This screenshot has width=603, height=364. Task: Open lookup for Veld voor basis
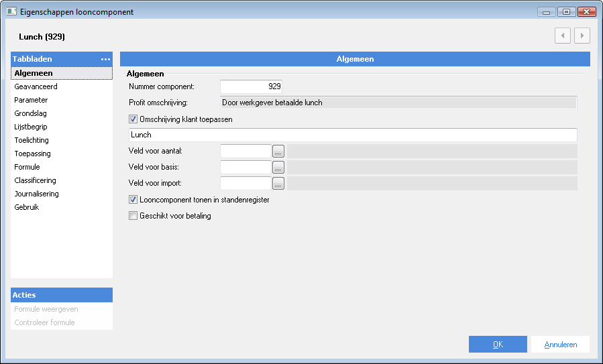(x=278, y=167)
